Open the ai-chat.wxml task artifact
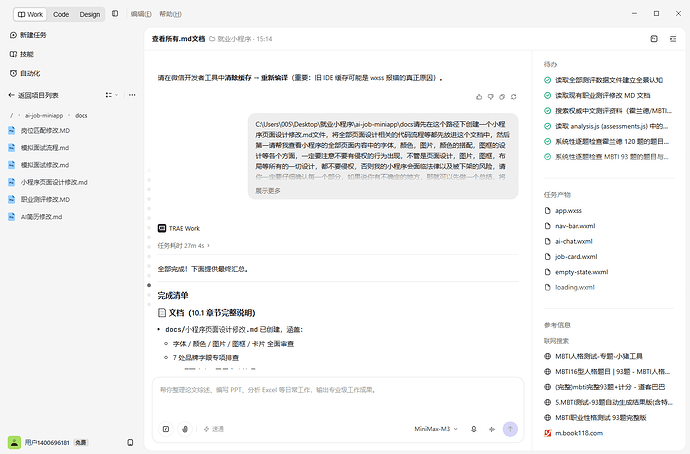The height and width of the screenshot is (454, 690). (569, 242)
